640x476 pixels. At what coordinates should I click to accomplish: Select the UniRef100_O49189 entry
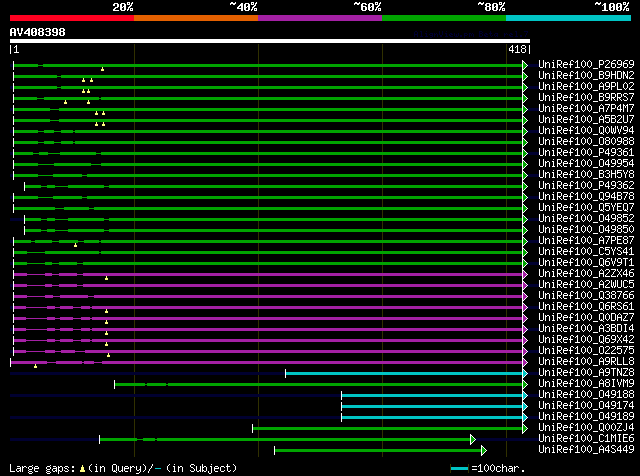[x=586, y=417]
